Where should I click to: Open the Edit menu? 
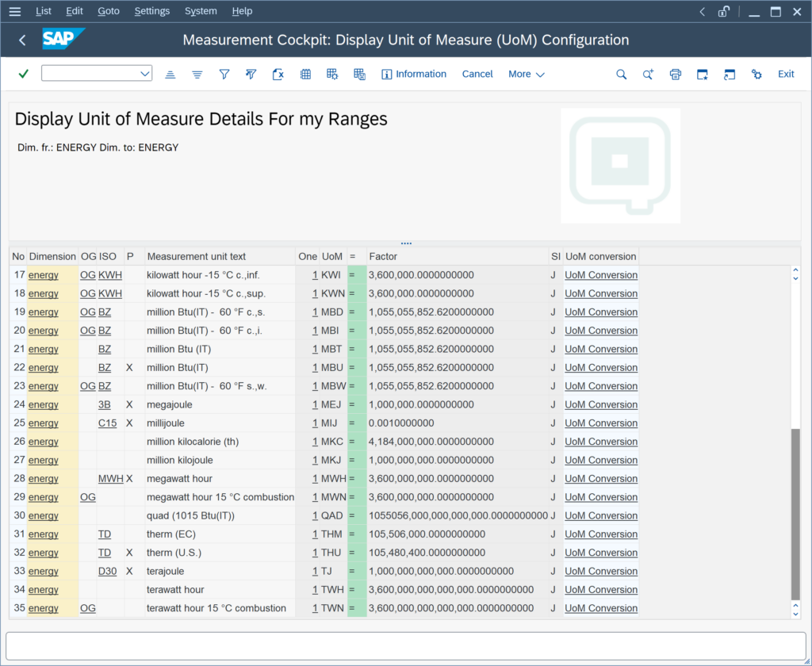click(x=75, y=11)
